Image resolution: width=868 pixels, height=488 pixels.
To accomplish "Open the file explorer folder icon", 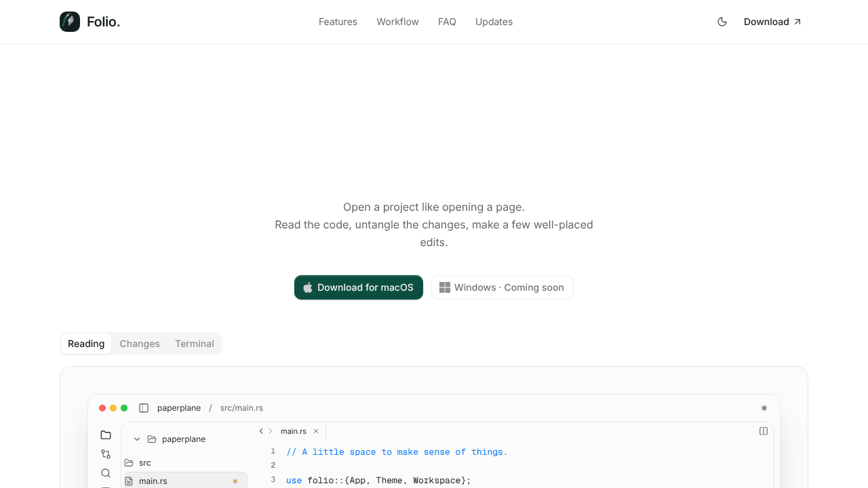I will coord(106,435).
